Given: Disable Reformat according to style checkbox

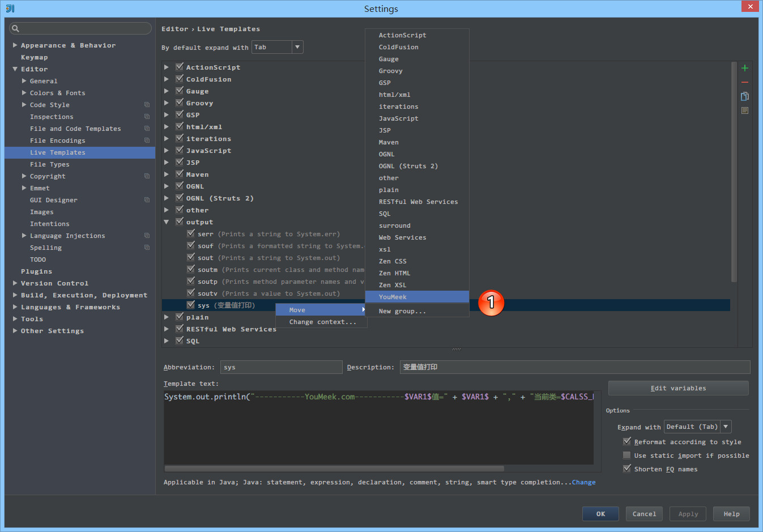Looking at the screenshot, I should coord(627,441).
